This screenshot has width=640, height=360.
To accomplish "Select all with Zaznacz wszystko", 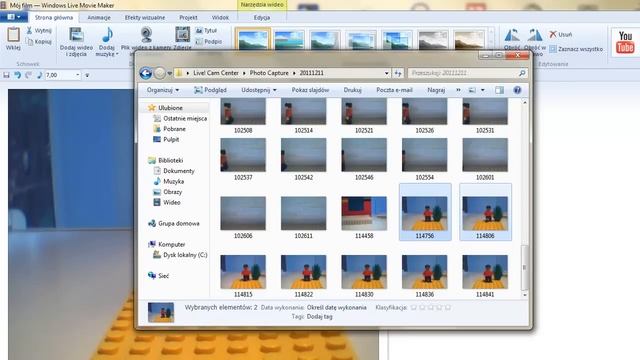I will tap(576, 49).
